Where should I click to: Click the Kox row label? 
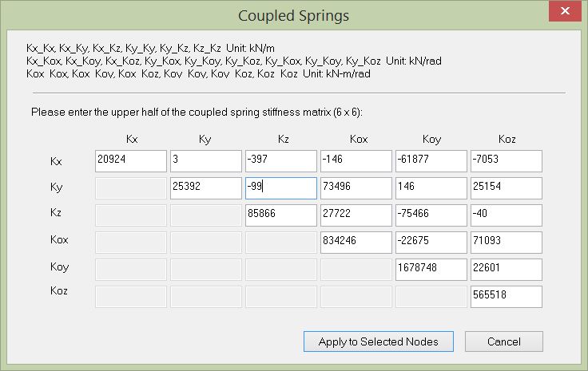[59, 239]
